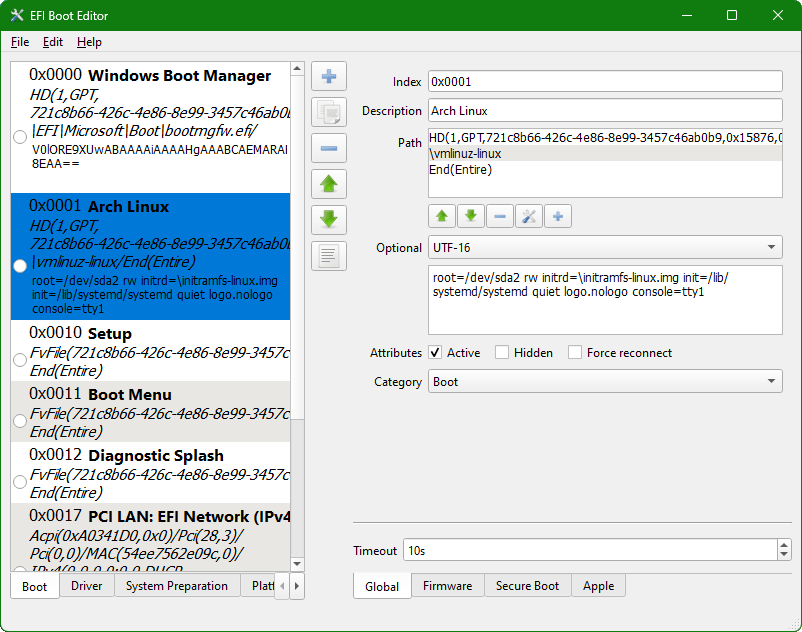Screen dimensions: 802x632
Task: Select the Diagnostic Splash radio button
Action: [20, 482]
